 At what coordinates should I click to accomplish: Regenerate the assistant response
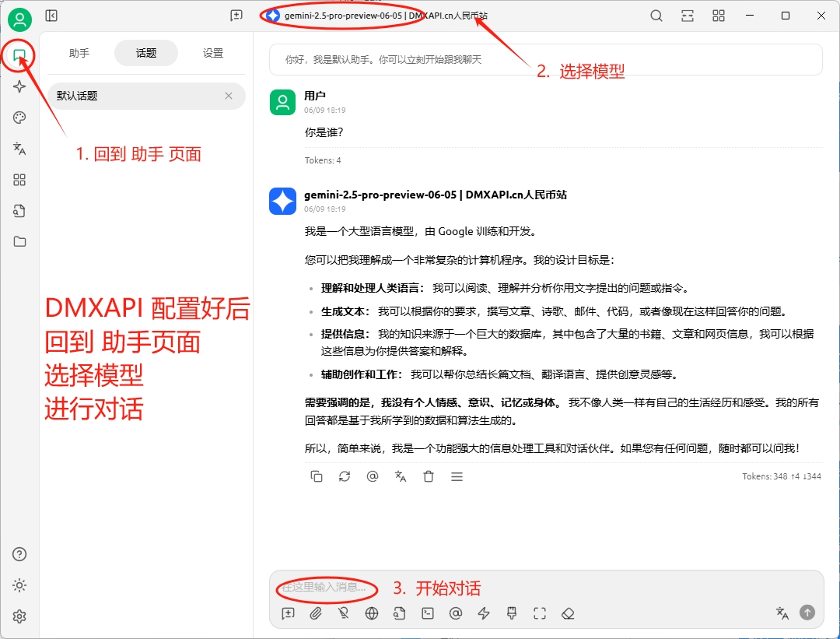pos(345,476)
